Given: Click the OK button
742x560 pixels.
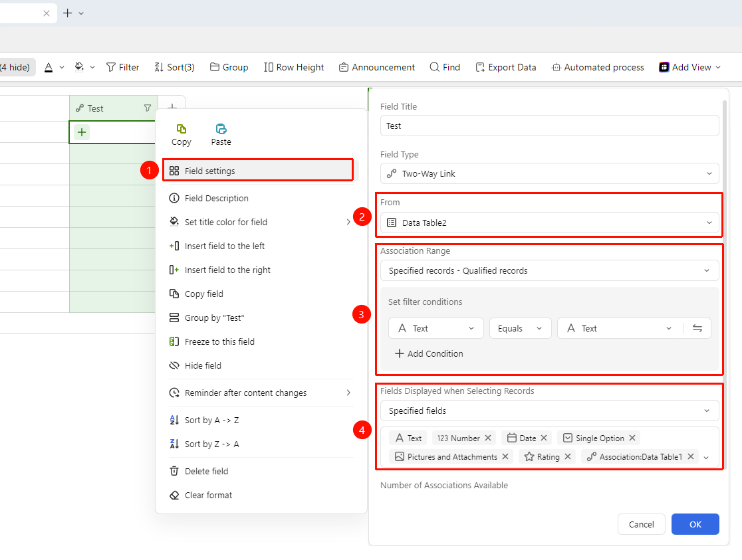Looking at the screenshot, I should click(695, 524).
